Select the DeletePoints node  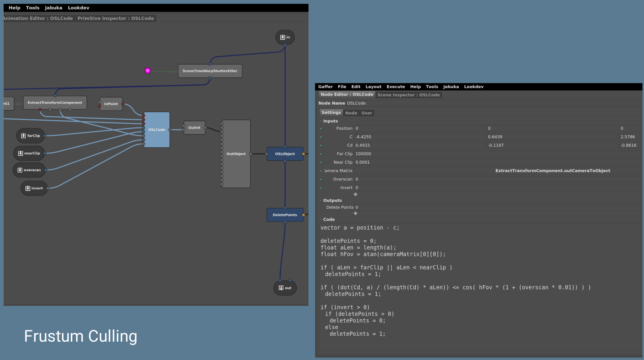click(x=285, y=215)
